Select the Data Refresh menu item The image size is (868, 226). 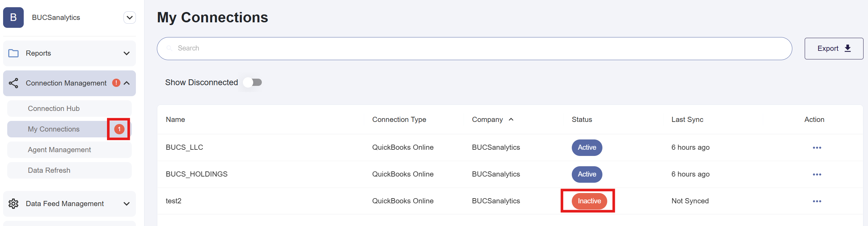coord(49,170)
